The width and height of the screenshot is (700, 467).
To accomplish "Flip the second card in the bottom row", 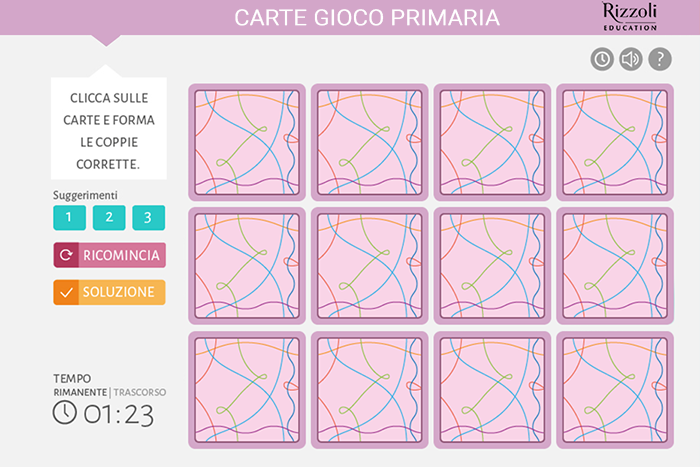I will [370, 390].
